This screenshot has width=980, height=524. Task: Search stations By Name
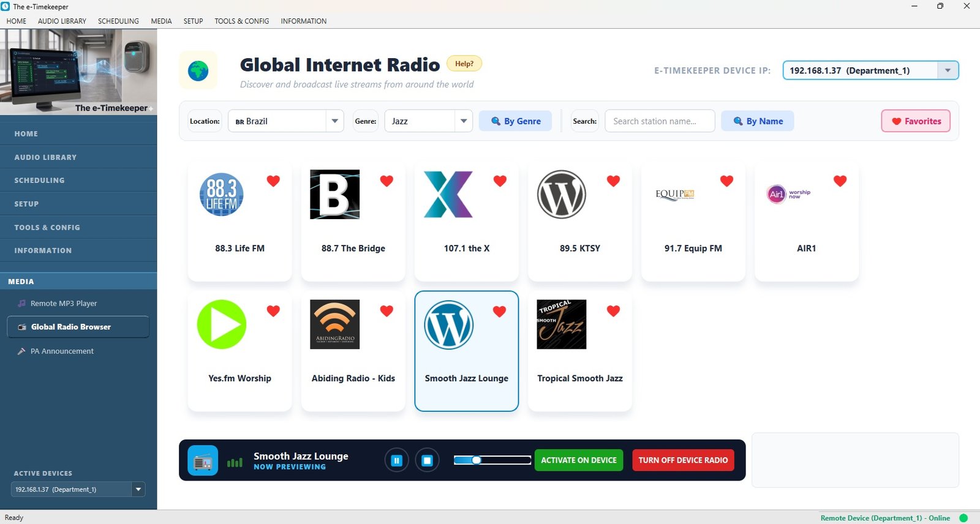758,121
